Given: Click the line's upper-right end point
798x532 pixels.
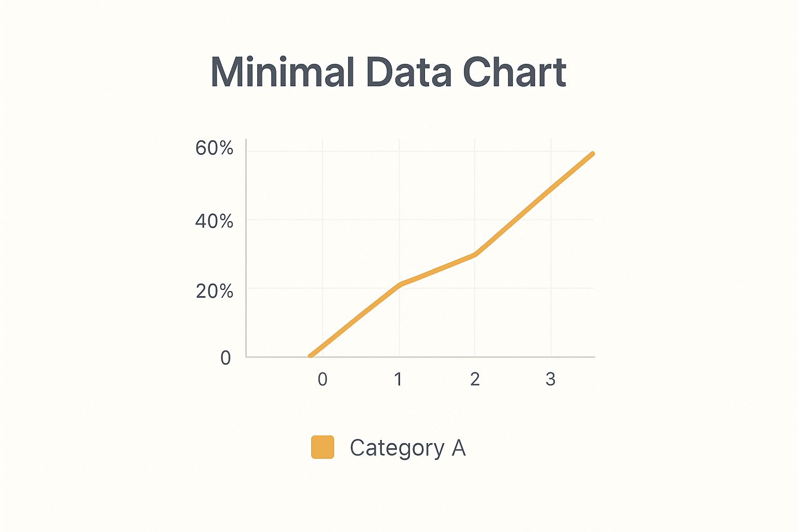Looking at the screenshot, I should [x=592, y=154].
